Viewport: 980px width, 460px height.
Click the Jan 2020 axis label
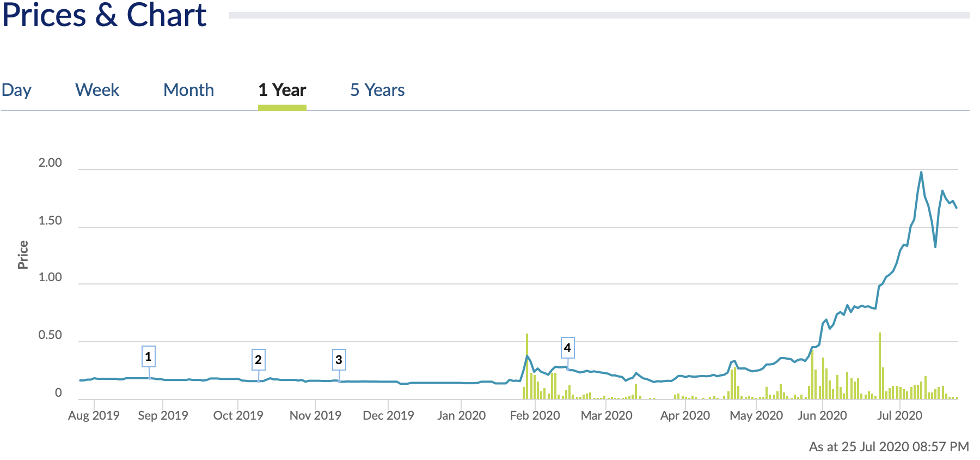(461, 415)
